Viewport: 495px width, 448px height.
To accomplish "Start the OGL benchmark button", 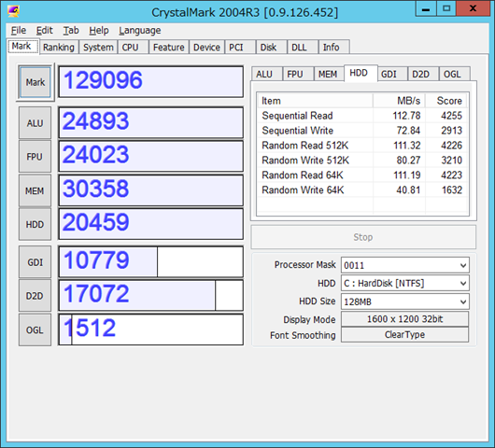I will (35, 329).
